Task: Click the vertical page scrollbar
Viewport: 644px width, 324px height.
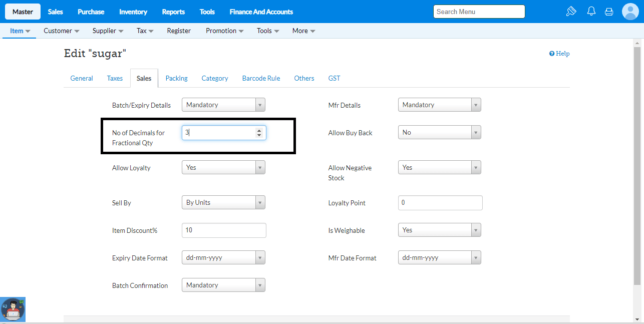Action: 637,165
